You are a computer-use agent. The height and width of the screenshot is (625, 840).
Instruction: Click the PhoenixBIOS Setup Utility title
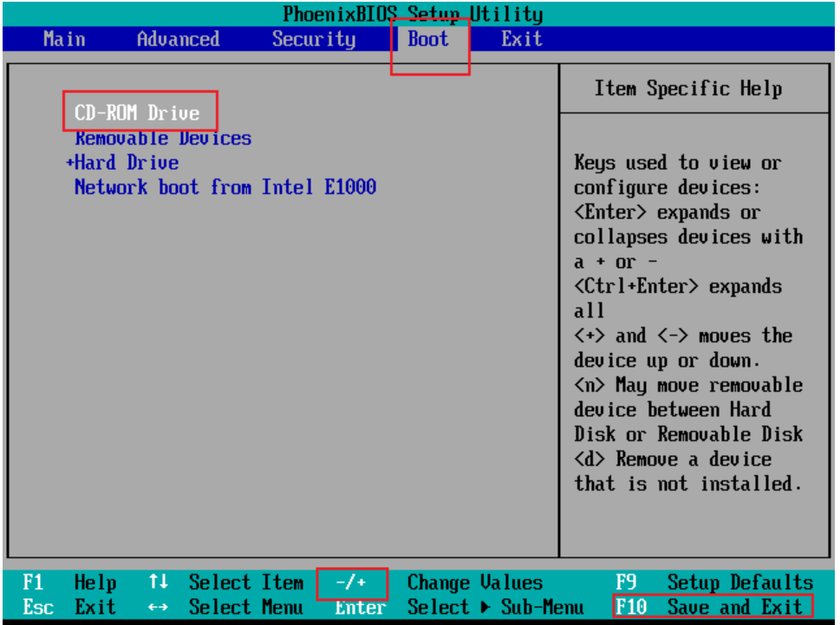point(413,15)
